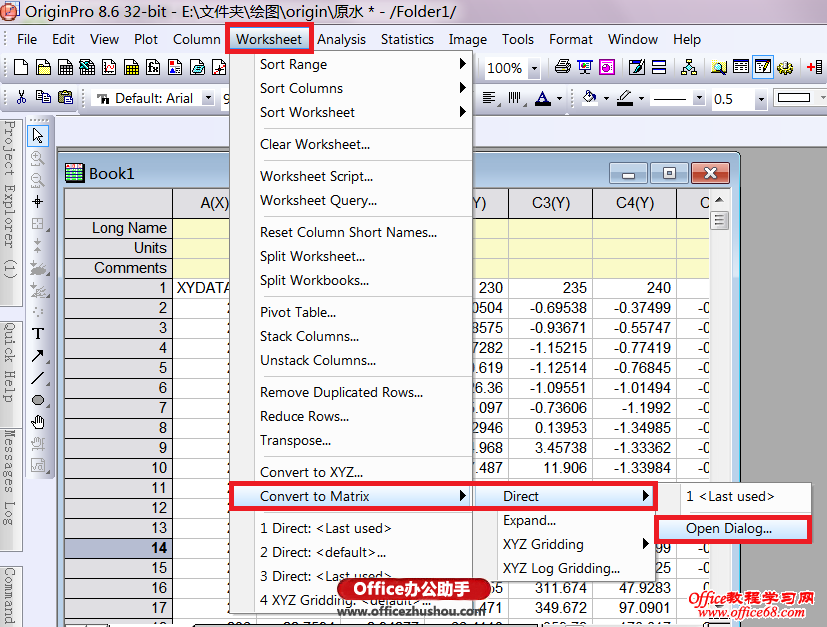
Task: Select the Pointer tool in tools toolbar
Action: pyautogui.click(x=38, y=136)
